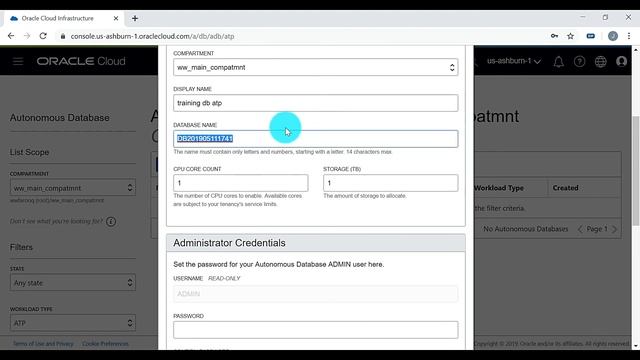Bookmark page with the star icon

click(571, 36)
